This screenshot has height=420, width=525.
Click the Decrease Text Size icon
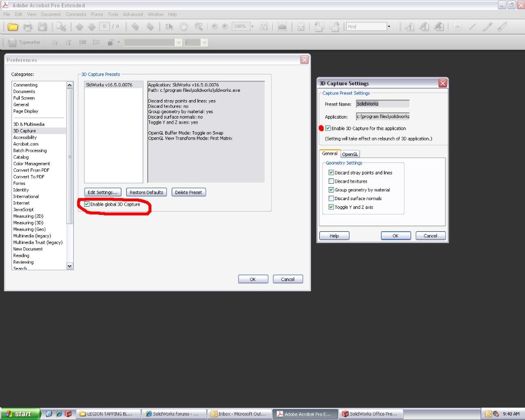click(55, 43)
